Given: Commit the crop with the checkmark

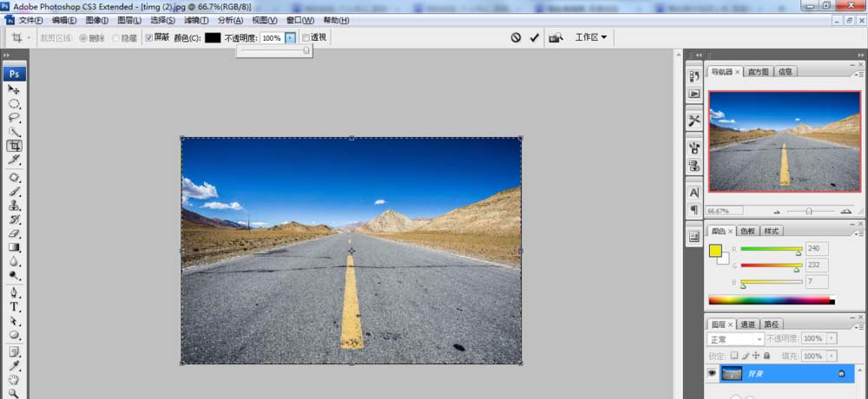Looking at the screenshot, I should [x=534, y=37].
